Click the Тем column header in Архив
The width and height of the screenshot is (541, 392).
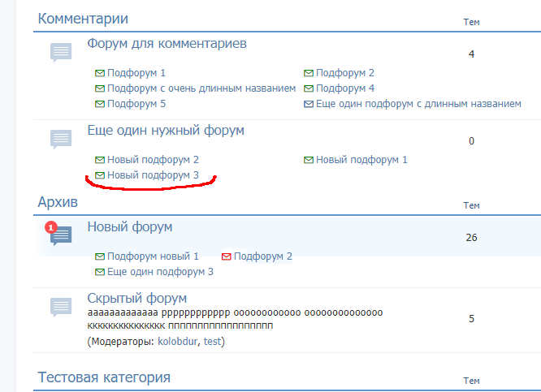click(471, 205)
